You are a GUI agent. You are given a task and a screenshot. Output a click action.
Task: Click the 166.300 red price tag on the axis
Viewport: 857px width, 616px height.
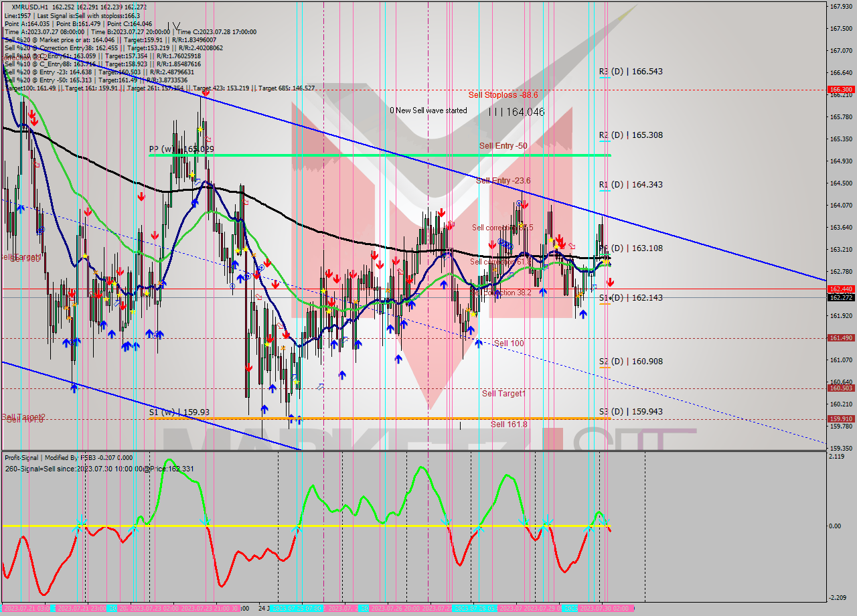pyautogui.click(x=840, y=89)
